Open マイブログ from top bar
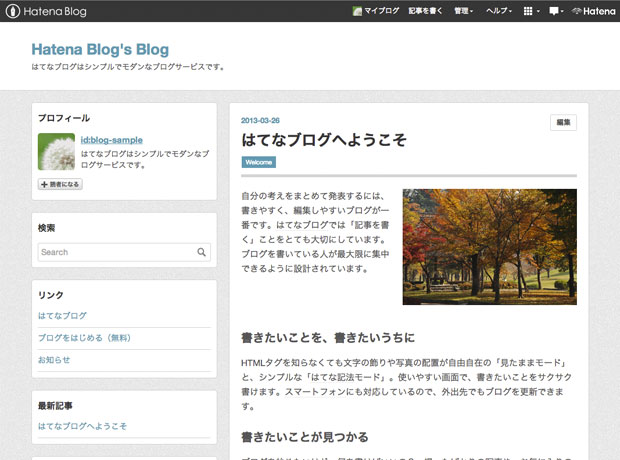 pos(376,11)
